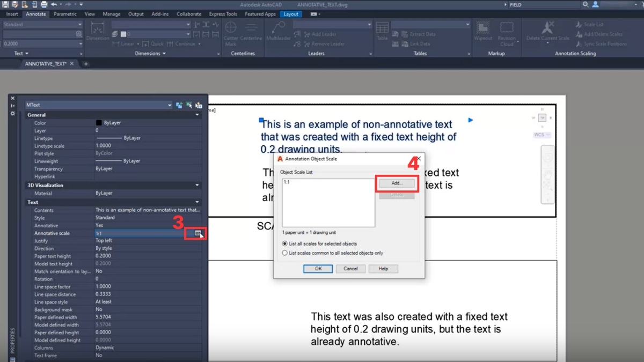This screenshot has height=362, width=644.
Task: Click the new drawing tab plus button
Action: point(85,64)
